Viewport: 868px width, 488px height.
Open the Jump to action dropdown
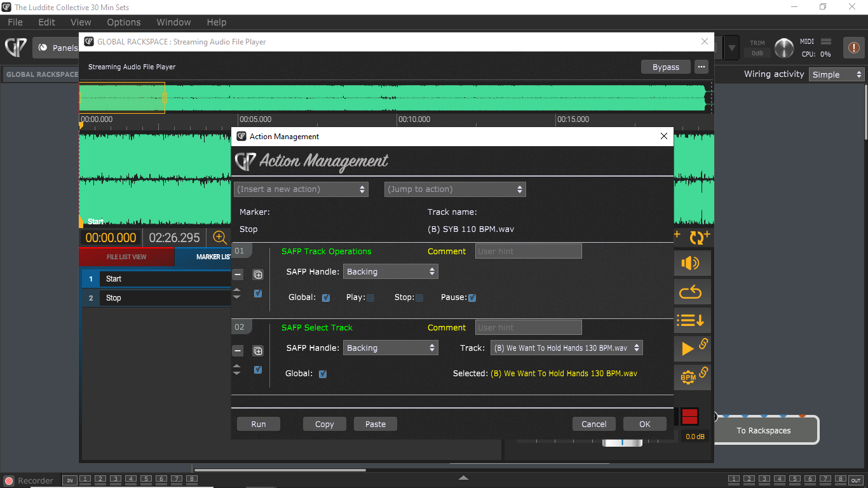point(455,189)
